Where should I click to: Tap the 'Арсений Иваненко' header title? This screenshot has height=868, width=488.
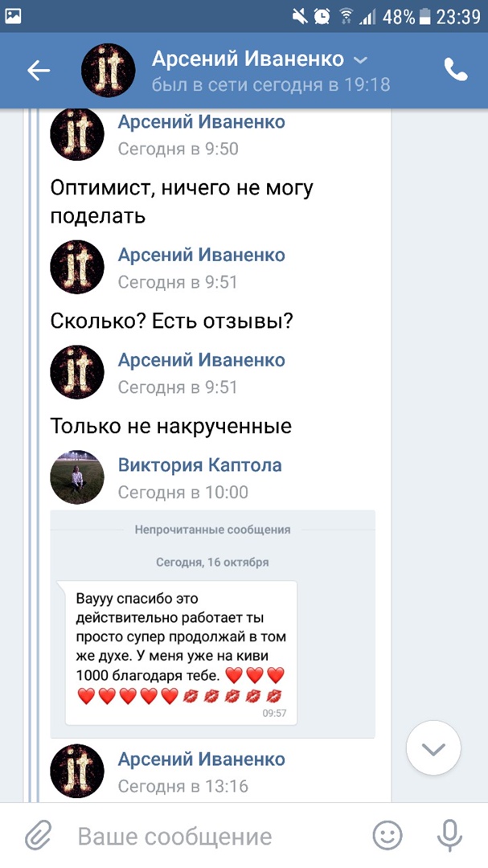tap(248, 59)
